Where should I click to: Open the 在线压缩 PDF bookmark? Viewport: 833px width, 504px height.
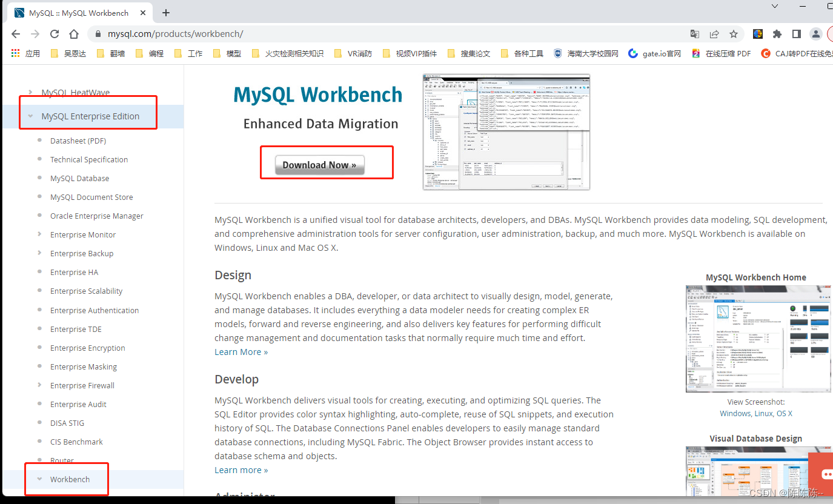[722, 53]
